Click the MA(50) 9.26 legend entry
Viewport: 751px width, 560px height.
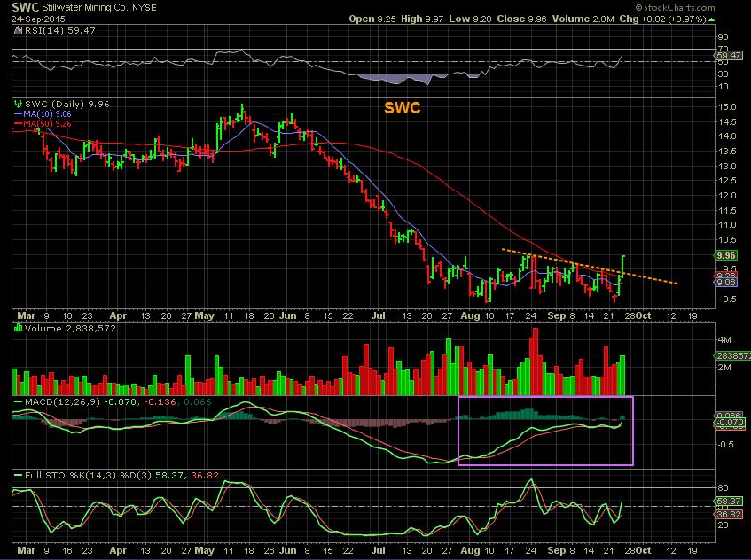43,124
